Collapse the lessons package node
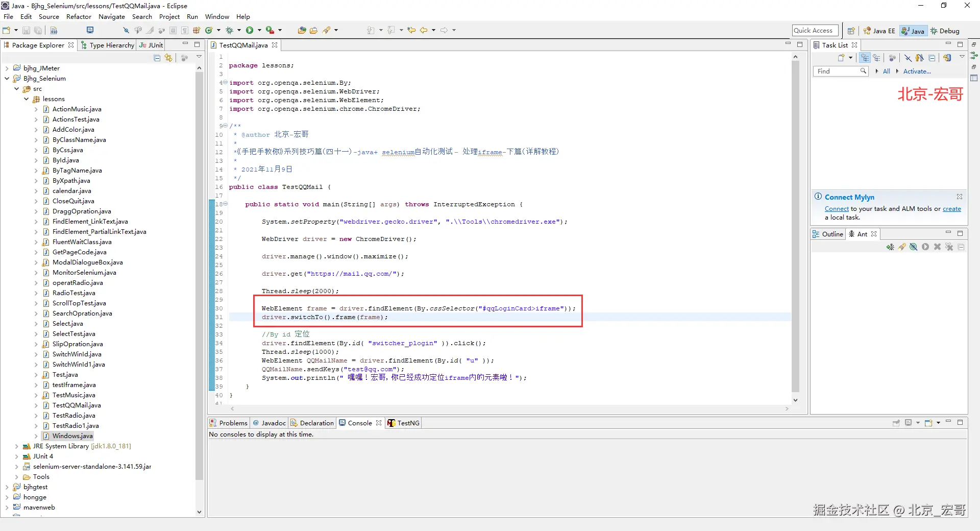This screenshot has height=531, width=980. click(x=27, y=99)
